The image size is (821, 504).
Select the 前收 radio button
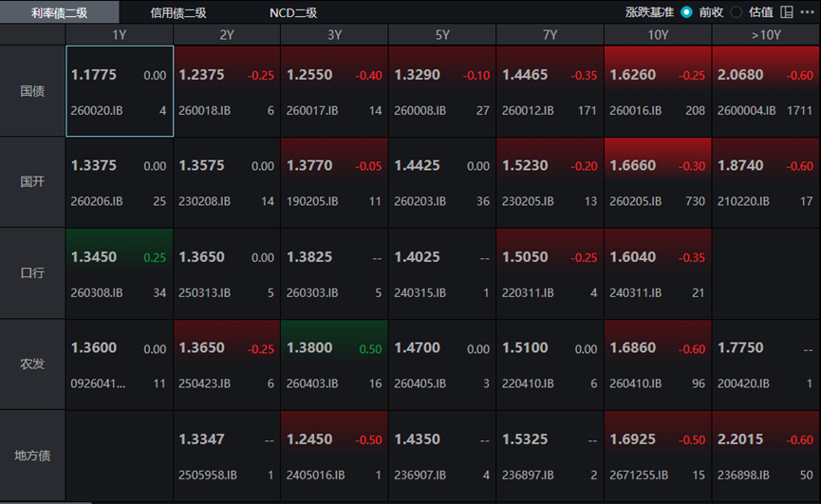point(686,12)
